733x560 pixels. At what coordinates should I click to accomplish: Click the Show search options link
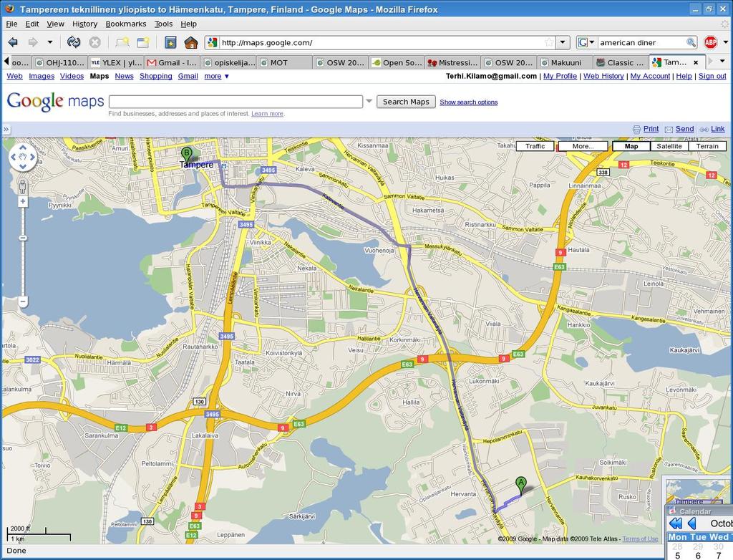coord(468,102)
